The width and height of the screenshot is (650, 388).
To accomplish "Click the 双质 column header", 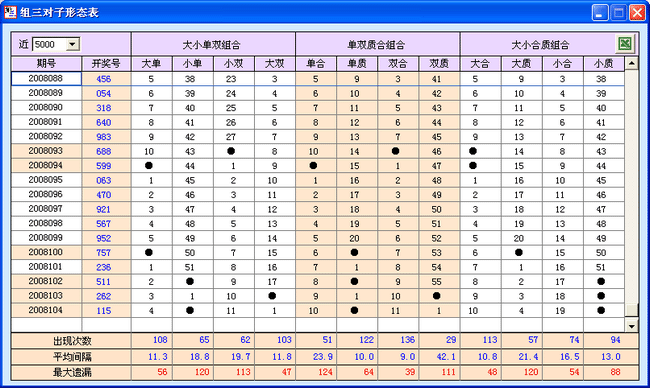I will [439, 64].
